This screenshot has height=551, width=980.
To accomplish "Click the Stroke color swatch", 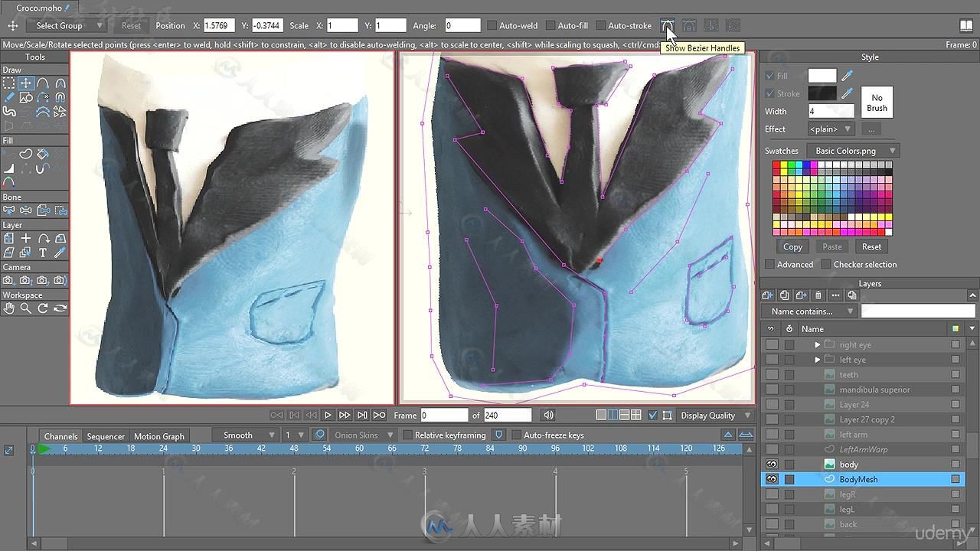I will (x=822, y=93).
